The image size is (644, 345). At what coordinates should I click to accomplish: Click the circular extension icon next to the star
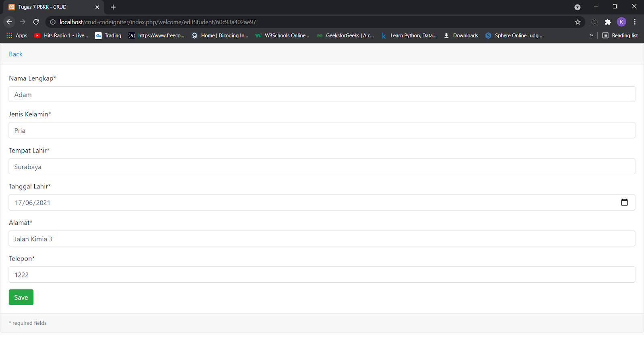pos(594,22)
